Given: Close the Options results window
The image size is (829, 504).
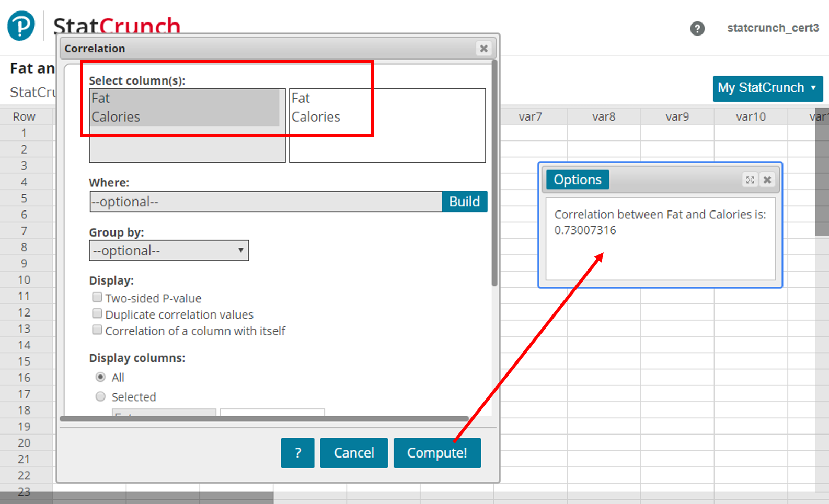Looking at the screenshot, I should 767,180.
